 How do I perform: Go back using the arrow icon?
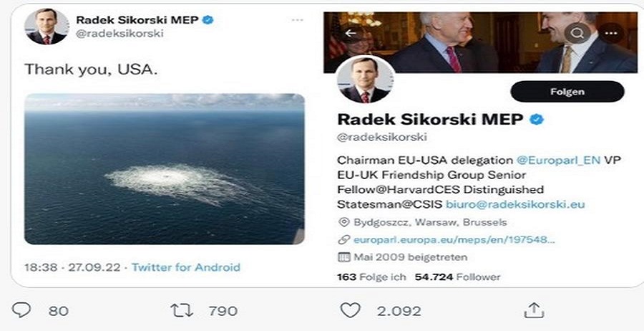pyautogui.click(x=351, y=32)
